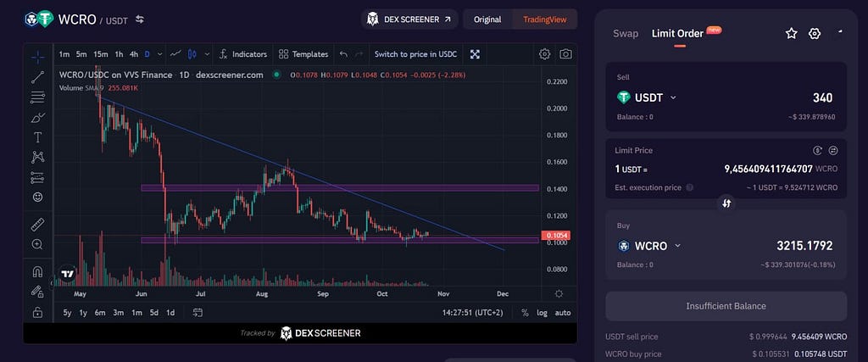Viewport: 868px width, 362px height.
Task: Open the WCRO buy token dropdown
Action: point(648,246)
